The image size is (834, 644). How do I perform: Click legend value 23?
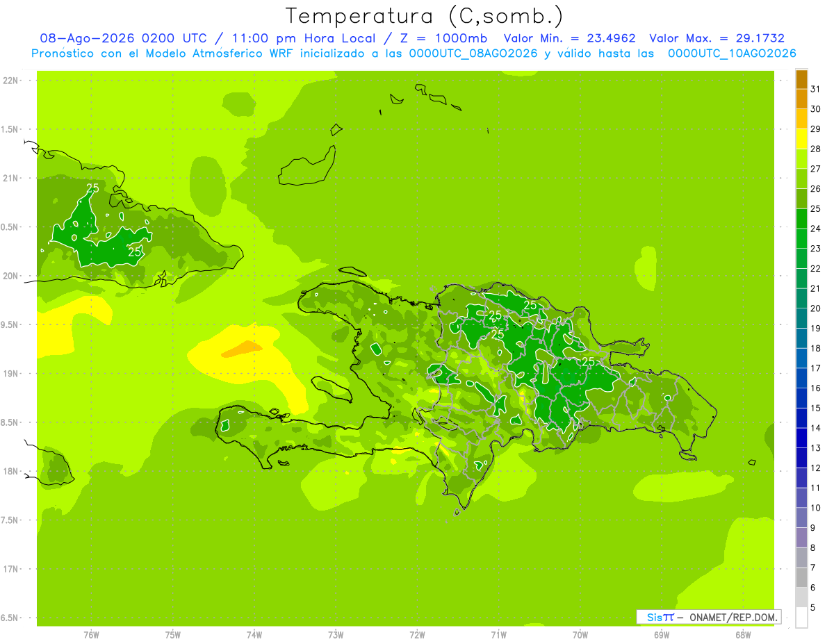[x=815, y=249]
